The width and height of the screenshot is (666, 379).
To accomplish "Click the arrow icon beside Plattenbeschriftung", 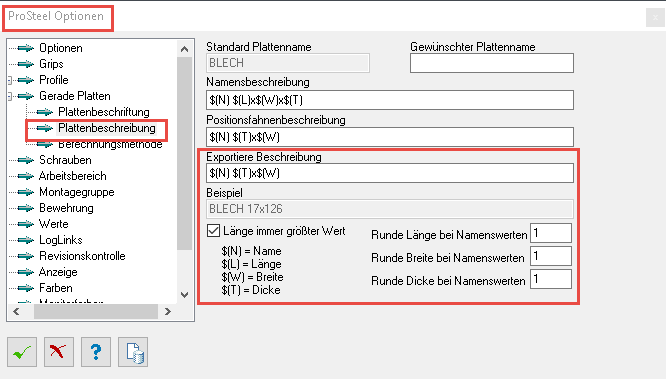I will click(x=45, y=112).
